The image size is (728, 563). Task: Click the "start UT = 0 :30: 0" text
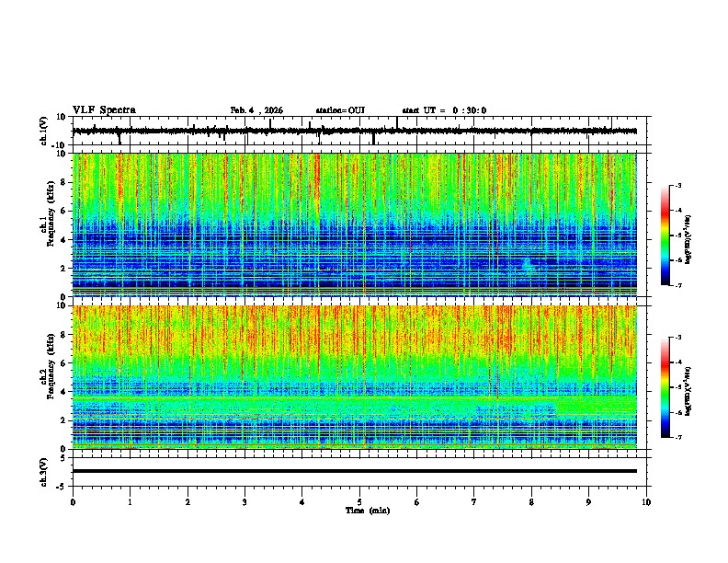[x=444, y=110]
